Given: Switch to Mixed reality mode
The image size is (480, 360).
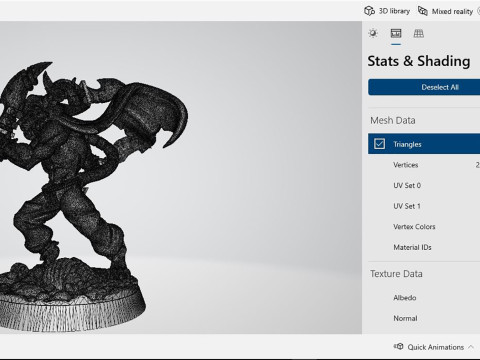Looking at the screenshot, I should [446, 11].
